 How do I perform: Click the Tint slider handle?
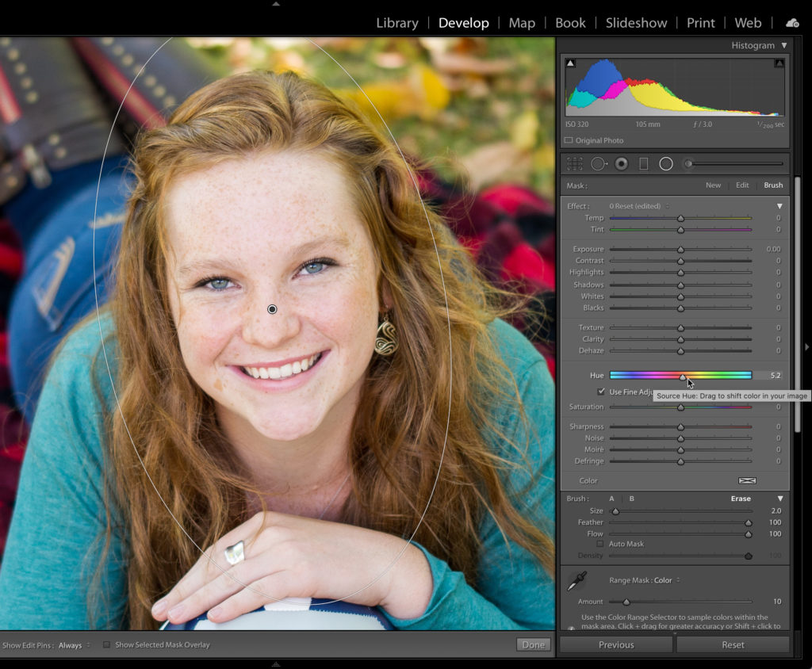point(680,230)
